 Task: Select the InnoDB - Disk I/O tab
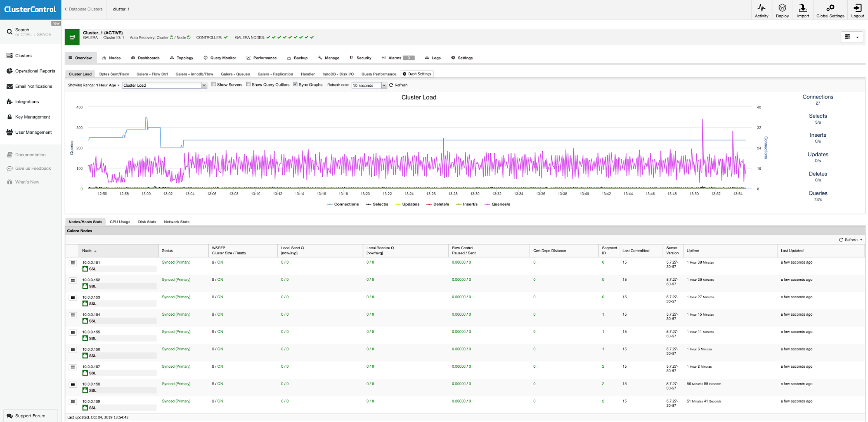(x=338, y=74)
